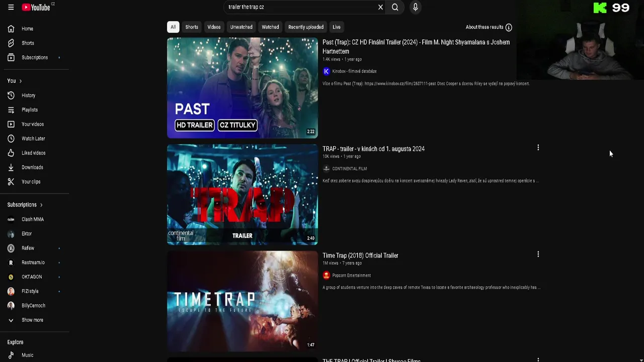Clear the search box text
This screenshot has height=362, width=644.
coord(380,7)
